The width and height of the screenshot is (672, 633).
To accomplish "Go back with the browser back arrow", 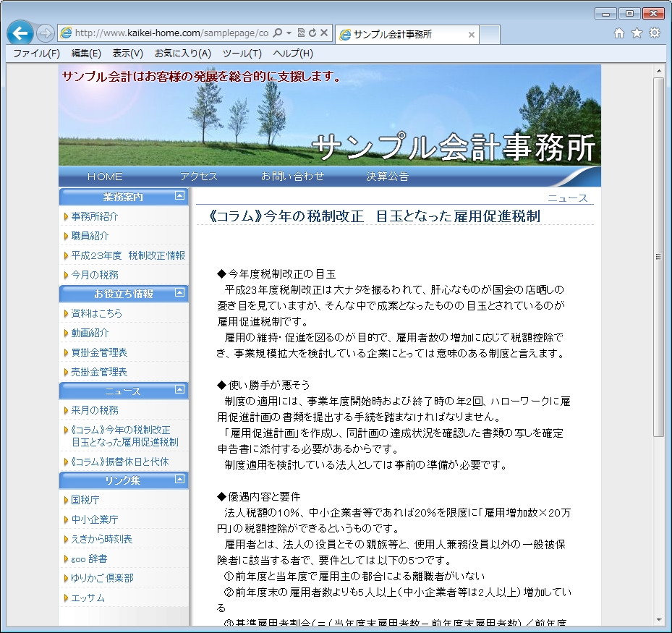I will point(20,33).
